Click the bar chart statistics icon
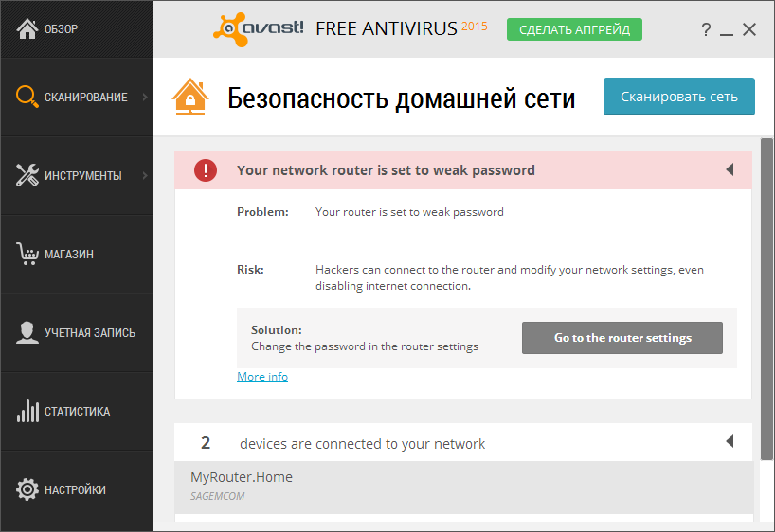 coord(27,411)
